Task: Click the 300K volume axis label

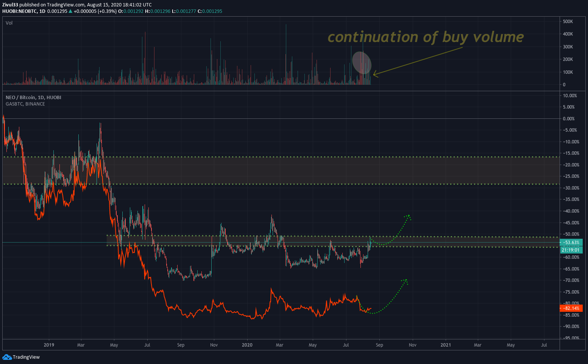Action: (568, 47)
